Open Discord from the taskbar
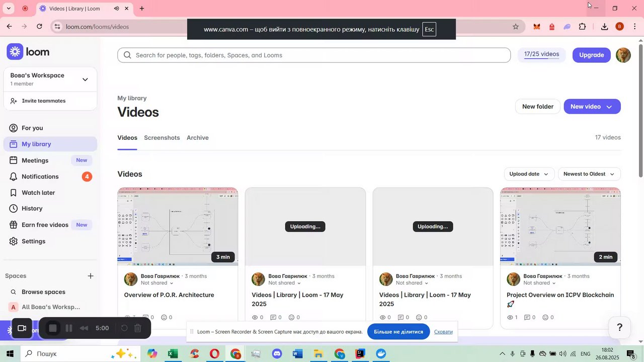644x362 pixels. pos(277,354)
